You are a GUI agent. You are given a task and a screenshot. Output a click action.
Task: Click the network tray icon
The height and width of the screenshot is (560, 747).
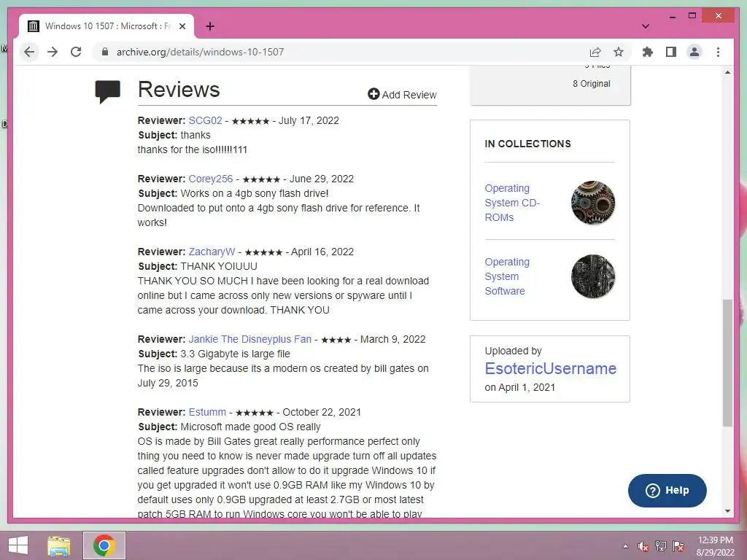pos(661,546)
